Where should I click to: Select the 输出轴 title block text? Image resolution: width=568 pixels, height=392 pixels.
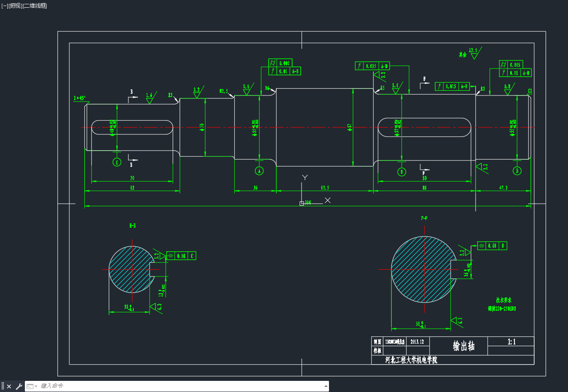tap(463, 346)
